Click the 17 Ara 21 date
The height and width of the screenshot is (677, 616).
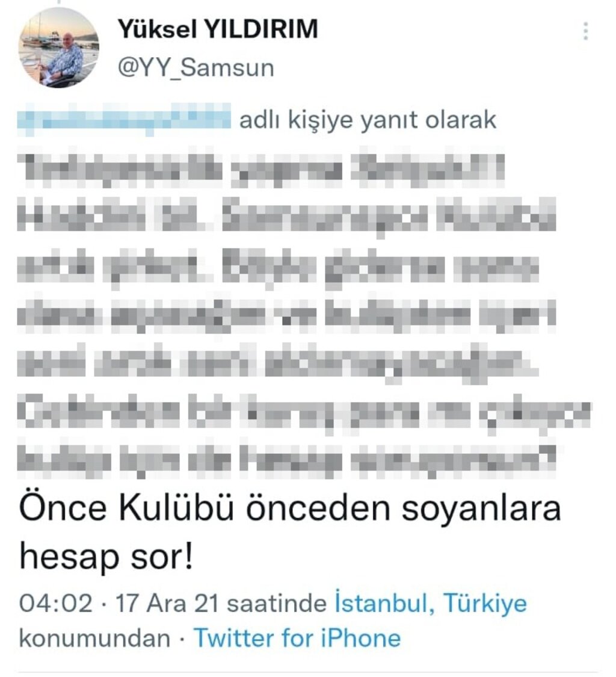167,603
